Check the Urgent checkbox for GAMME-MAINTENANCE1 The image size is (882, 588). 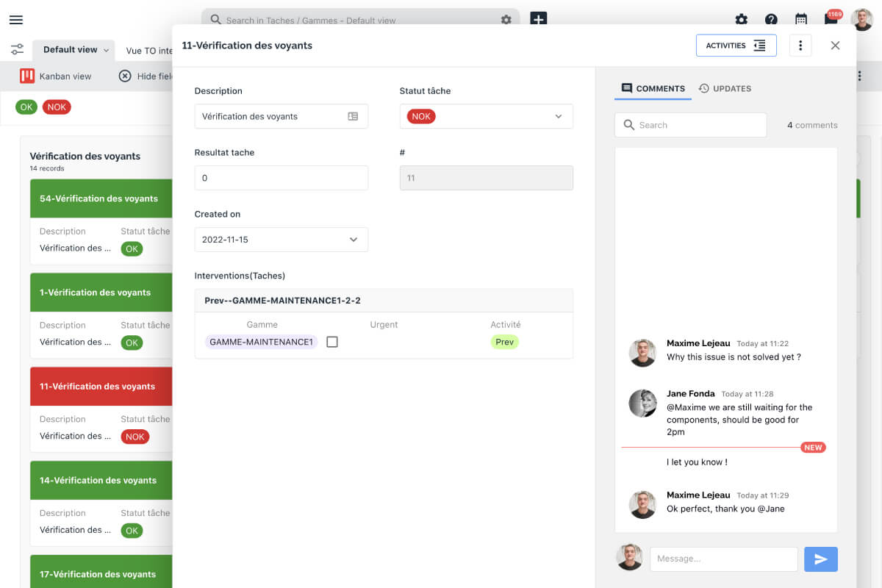pos(332,341)
